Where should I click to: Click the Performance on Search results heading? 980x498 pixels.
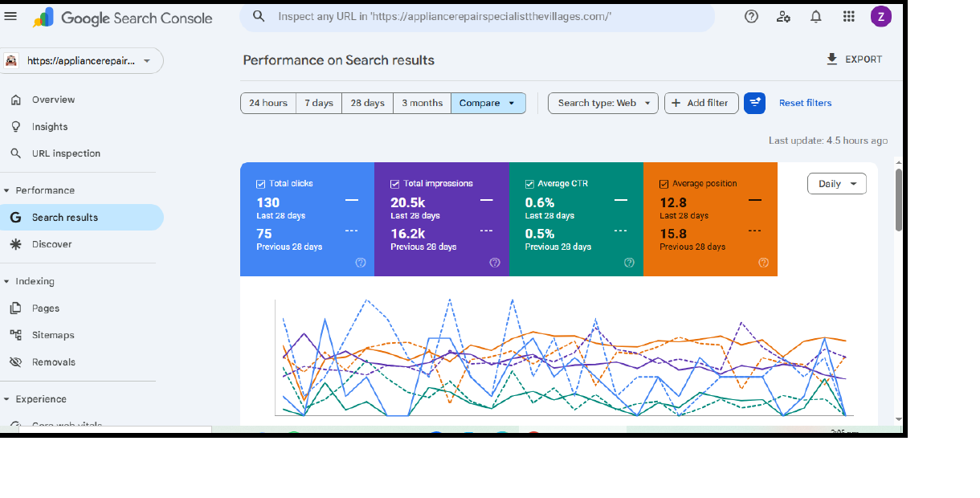pos(339,60)
